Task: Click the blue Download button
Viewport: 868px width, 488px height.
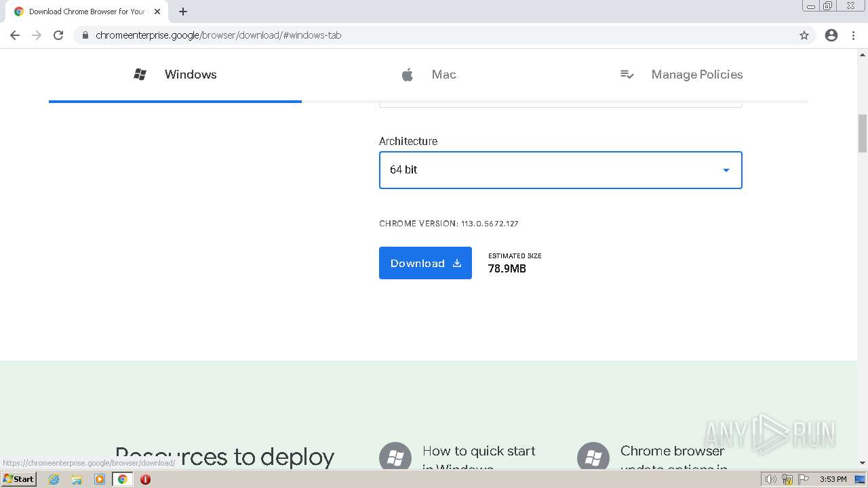Action: tap(425, 263)
